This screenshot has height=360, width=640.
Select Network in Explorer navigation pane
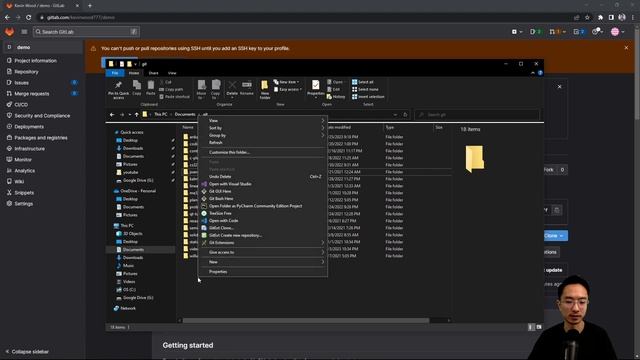(x=125, y=309)
